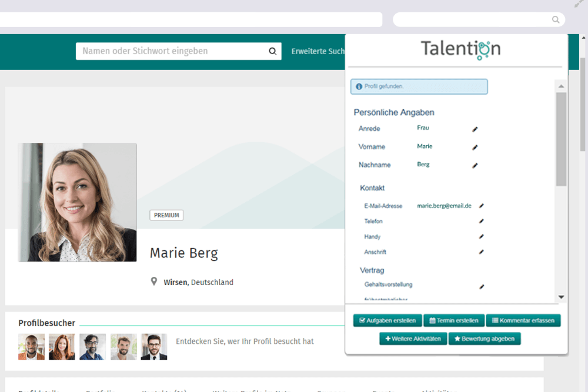
Task: Edit the Anrede field pencil icon
Action: click(x=475, y=129)
